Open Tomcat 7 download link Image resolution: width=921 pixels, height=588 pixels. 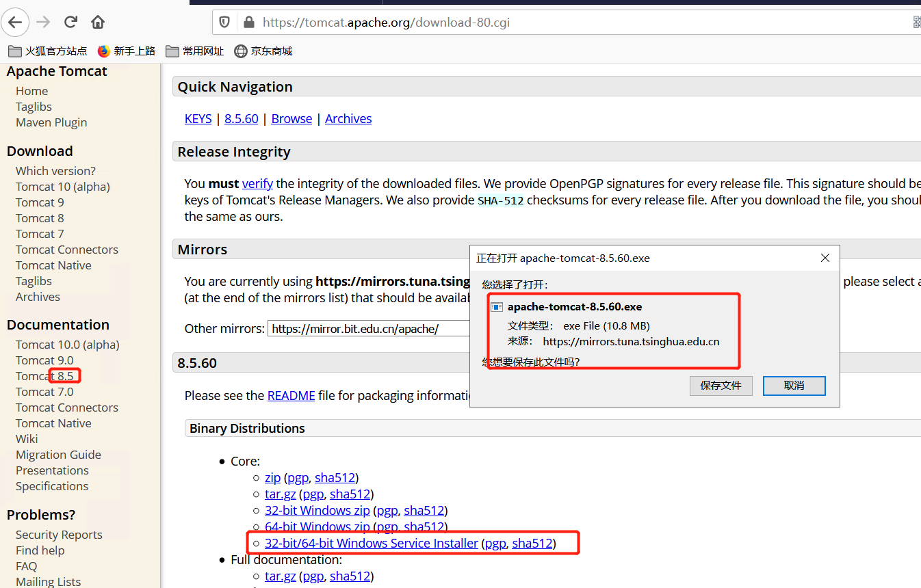(x=40, y=234)
